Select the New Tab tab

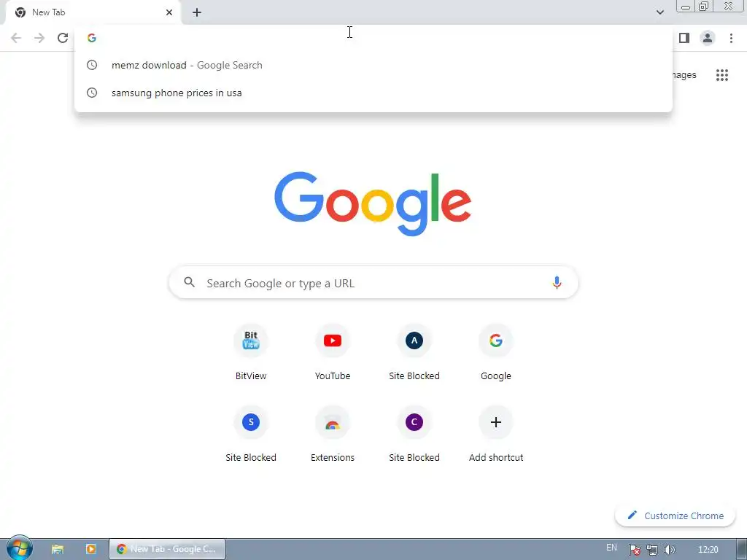click(93, 13)
